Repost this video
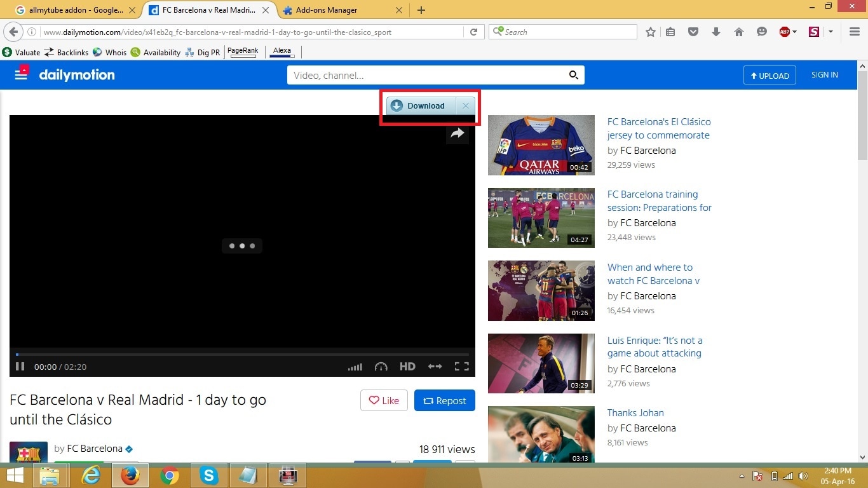The image size is (868, 488). 445,400
